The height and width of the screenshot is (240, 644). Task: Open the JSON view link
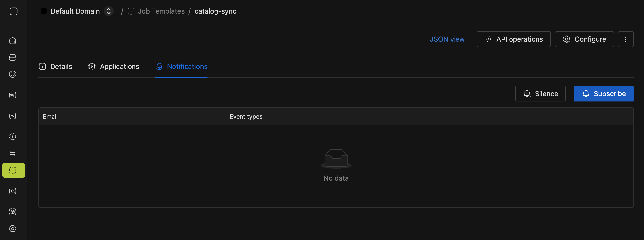click(x=447, y=39)
